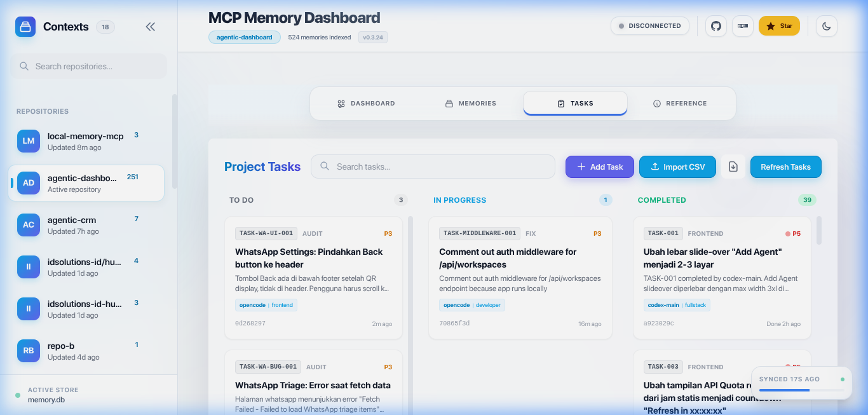The height and width of the screenshot is (415, 868).
Task: Click the v0.3.24 version badge
Action: 373,37
